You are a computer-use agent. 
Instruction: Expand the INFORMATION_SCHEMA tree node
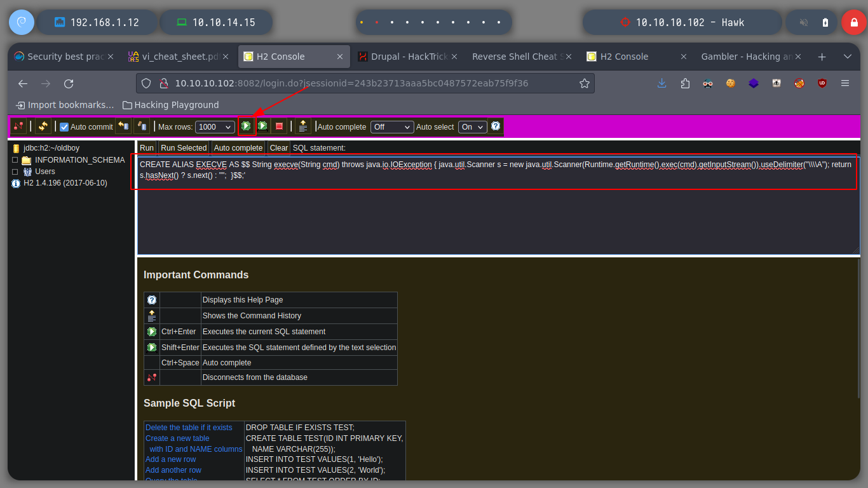15,160
